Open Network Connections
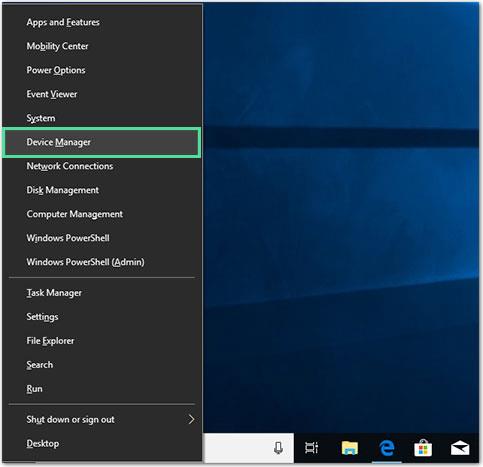 [x=102, y=166]
